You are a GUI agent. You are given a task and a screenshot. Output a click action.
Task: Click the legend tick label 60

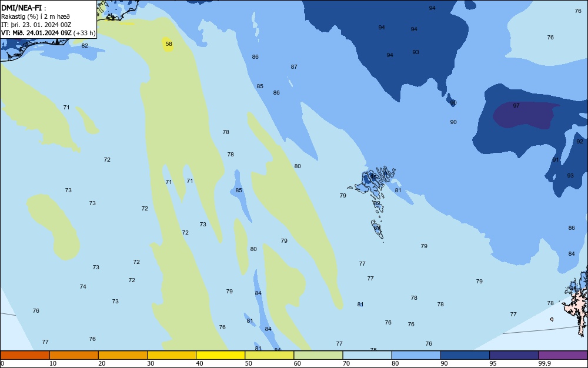click(x=298, y=363)
